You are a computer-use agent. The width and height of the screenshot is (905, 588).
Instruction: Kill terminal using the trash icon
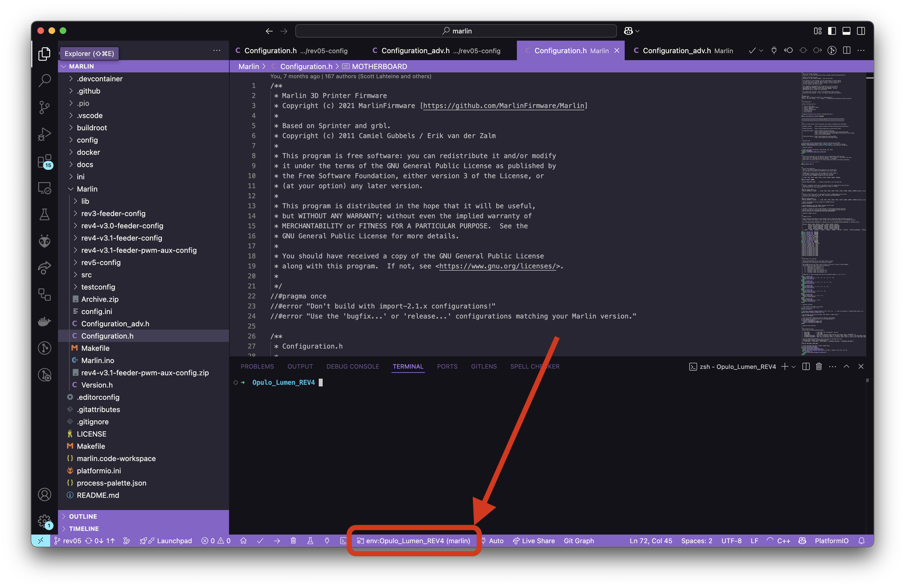[x=819, y=367]
